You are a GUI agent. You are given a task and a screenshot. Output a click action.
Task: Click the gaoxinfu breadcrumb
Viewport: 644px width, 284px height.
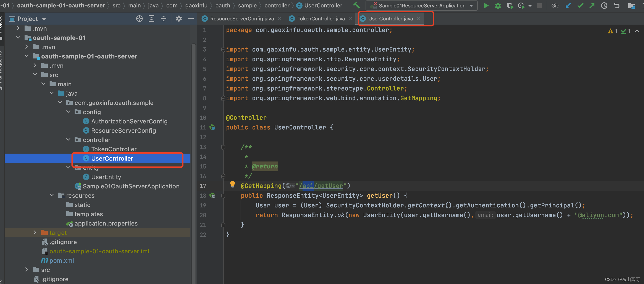[x=196, y=6]
